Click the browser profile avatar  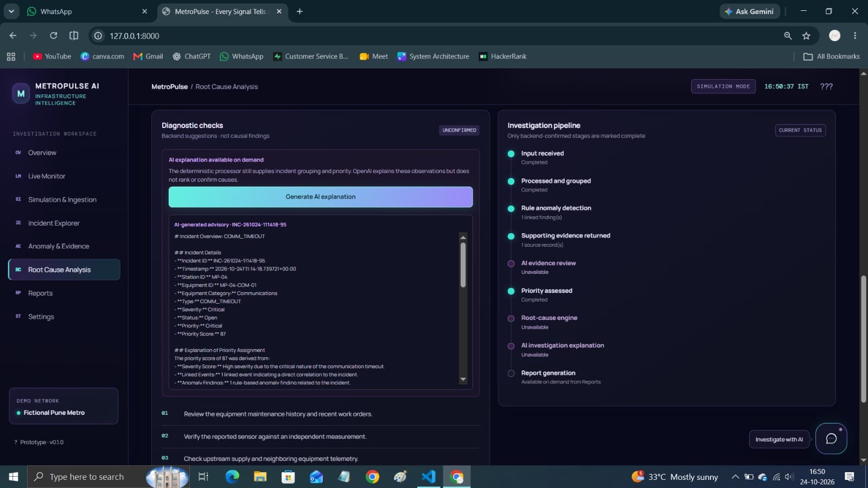click(834, 36)
